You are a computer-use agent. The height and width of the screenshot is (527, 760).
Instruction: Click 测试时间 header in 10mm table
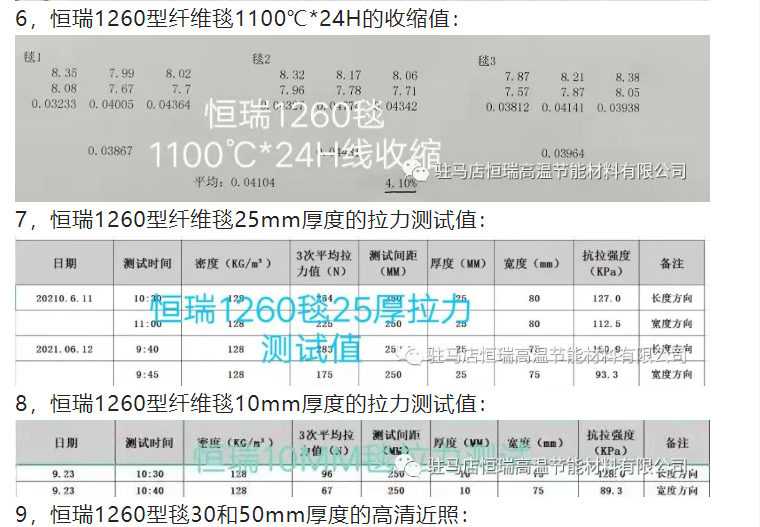coord(148,442)
